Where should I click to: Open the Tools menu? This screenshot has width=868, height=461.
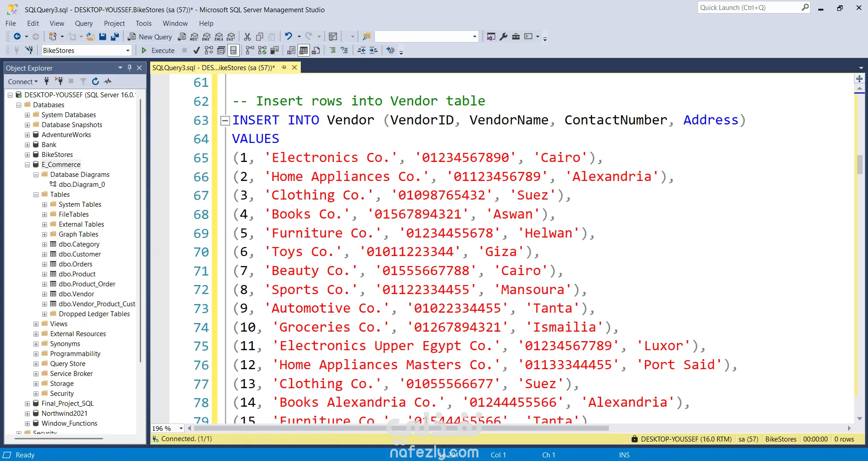[x=143, y=23]
